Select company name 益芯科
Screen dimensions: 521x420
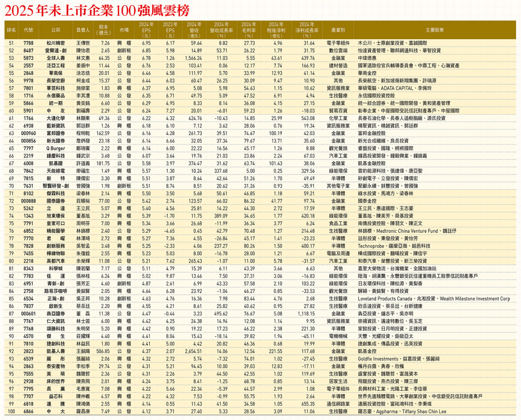55,396
